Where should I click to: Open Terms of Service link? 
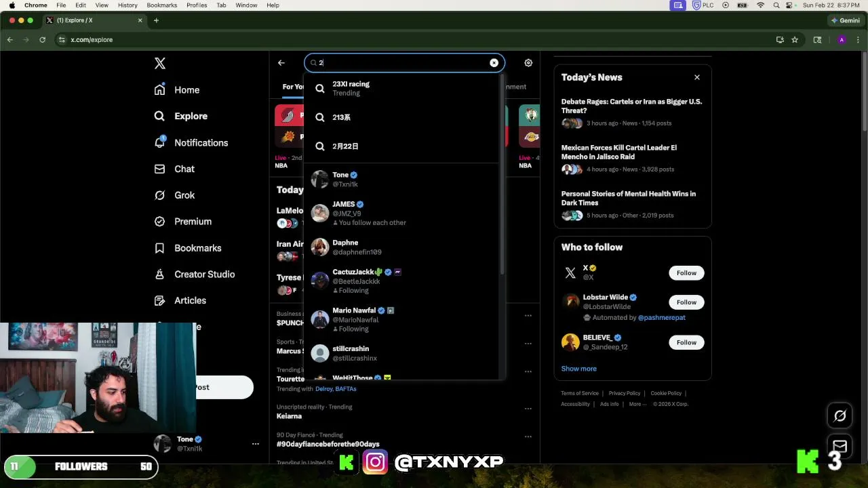[x=580, y=393]
